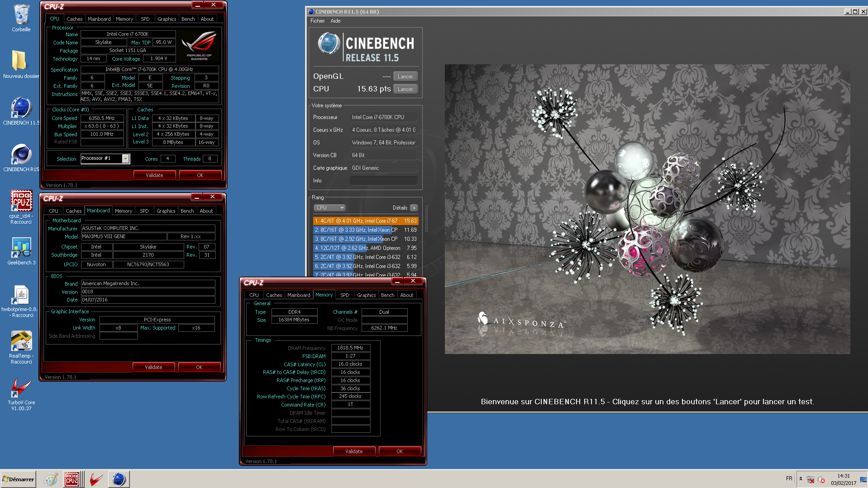This screenshot has height=488, width=868.
Task: Click DRAM Frequency value 1818.5 MHz
Action: point(350,348)
